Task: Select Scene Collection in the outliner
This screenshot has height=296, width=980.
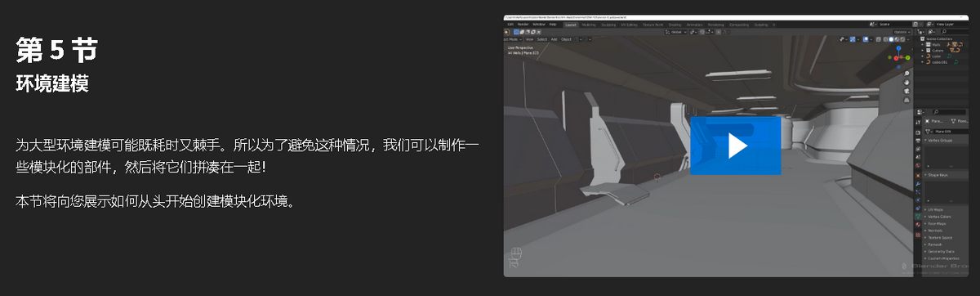Action: coord(938,38)
